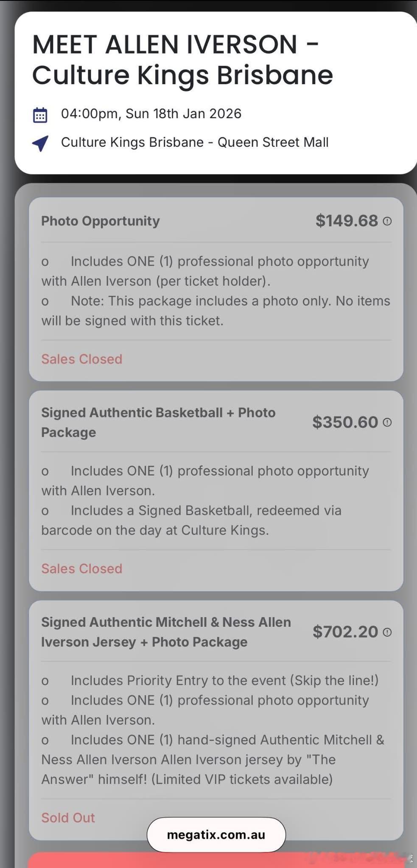
Task: Click the $702.20 price label
Action: click(345, 632)
